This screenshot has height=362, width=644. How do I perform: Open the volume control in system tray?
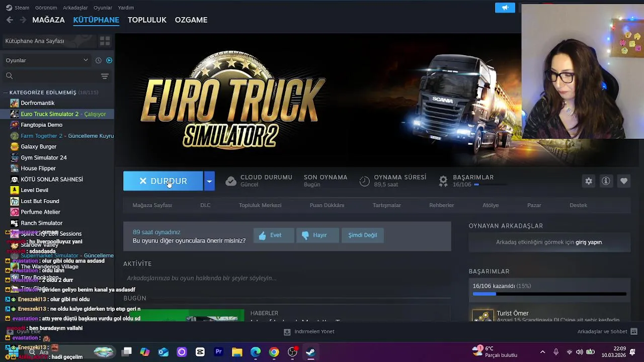click(579, 352)
